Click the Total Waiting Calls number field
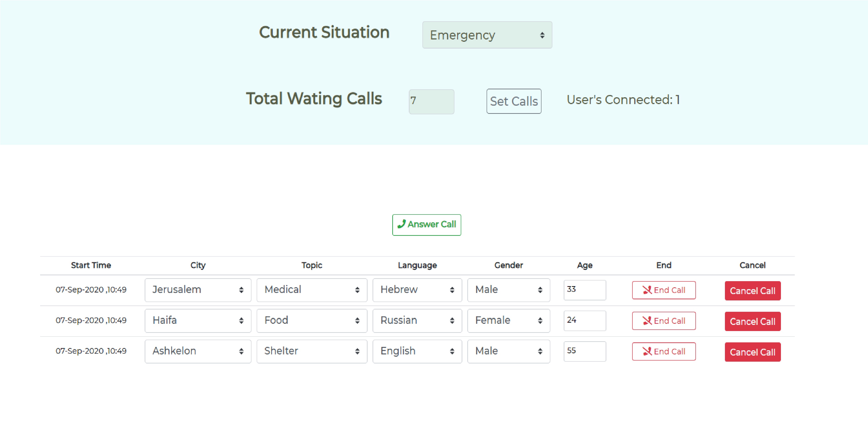 tap(431, 101)
